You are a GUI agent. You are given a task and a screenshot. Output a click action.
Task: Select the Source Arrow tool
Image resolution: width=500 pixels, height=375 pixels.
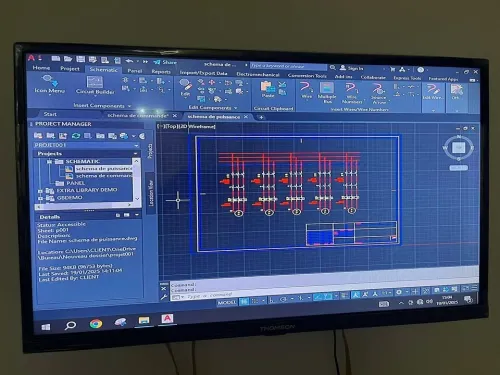click(x=379, y=94)
